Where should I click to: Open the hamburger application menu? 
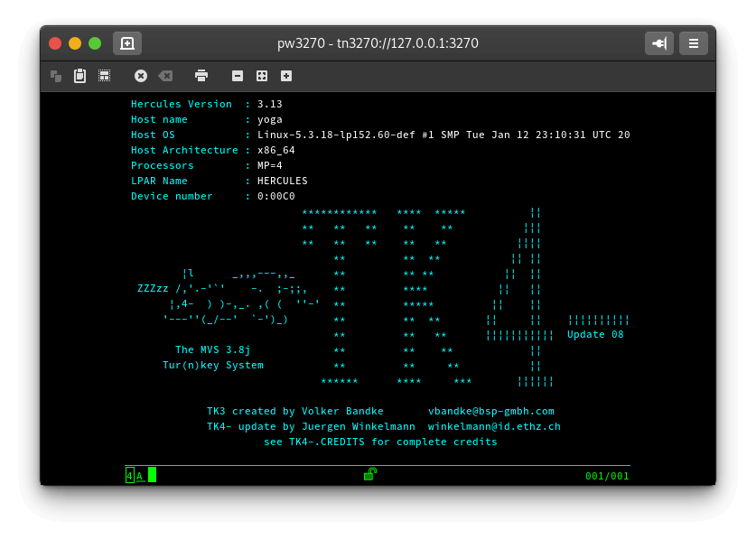[694, 43]
